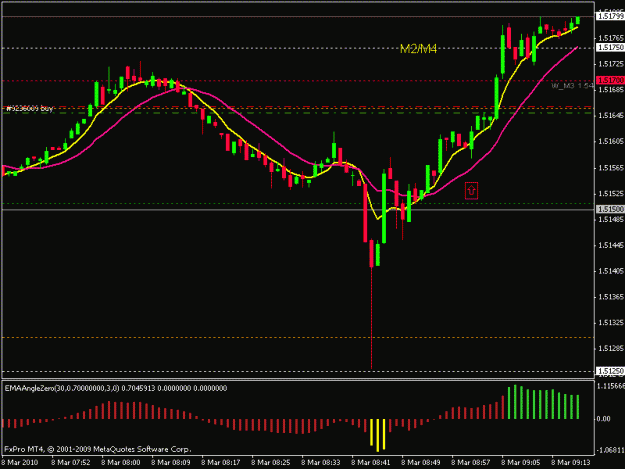Image resolution: width=625 pixels, height=469 pixels.
Task: Select the #9236009 buy order label
Action: [x=30, y=108]
